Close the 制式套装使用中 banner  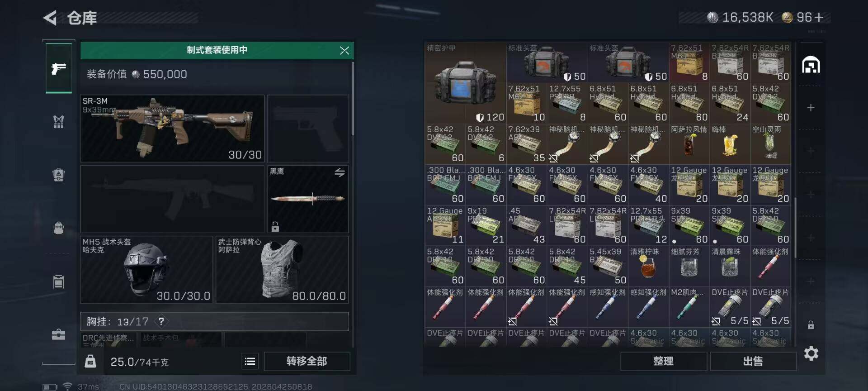[344, 50]
